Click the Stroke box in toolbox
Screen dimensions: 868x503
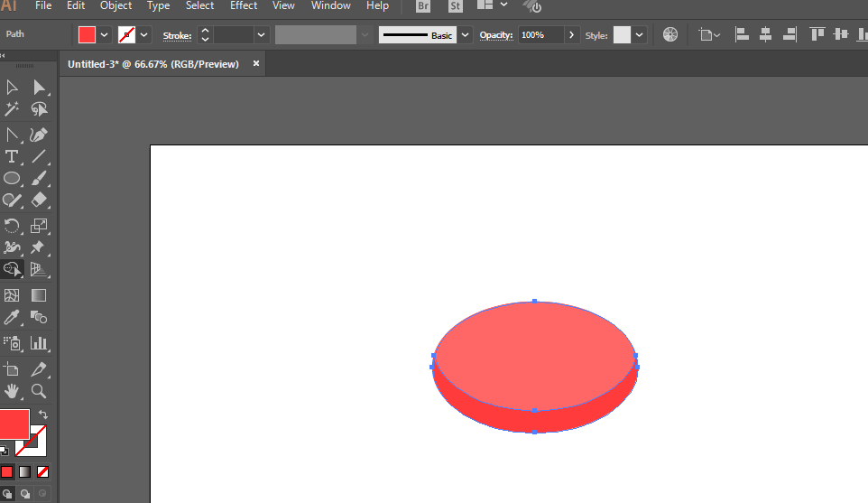(36, 446)
